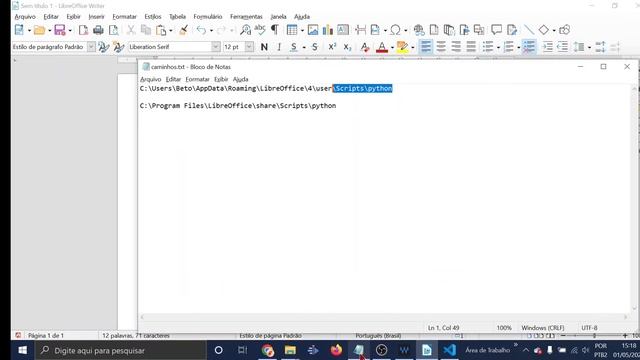The height and width of the screenshot is (360, 640).
Task: Toggle Subscript X₂ button
Action: pyautogui.click(x=347, y=47)
